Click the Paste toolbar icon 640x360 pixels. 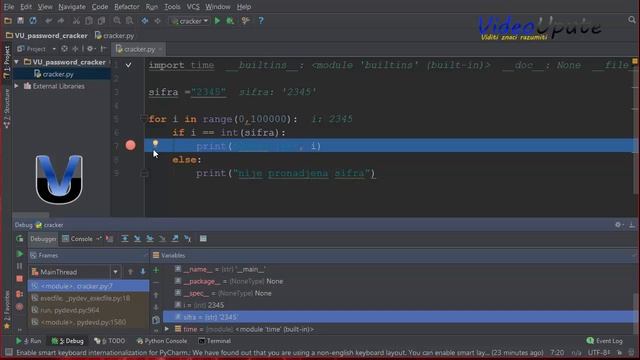101,21
